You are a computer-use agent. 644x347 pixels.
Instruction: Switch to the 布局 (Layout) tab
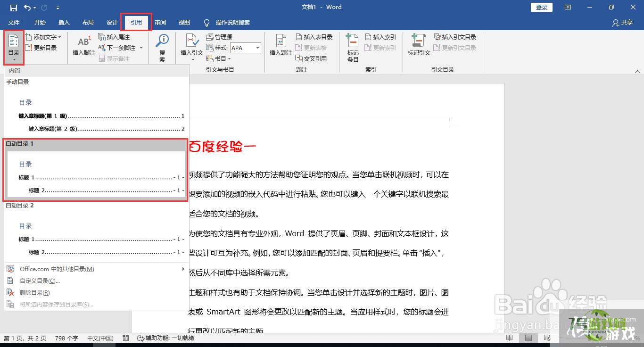pyautogui.click(x=88, y=23)
